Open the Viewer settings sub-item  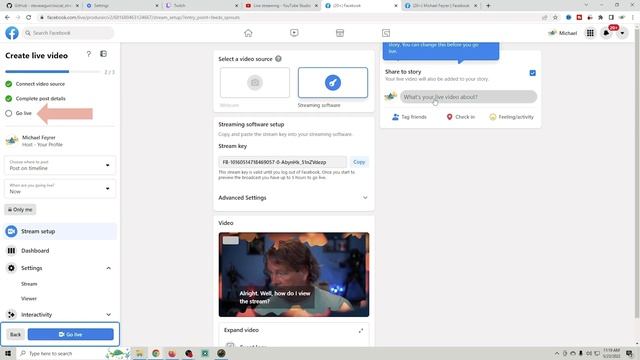click(29, 299)
